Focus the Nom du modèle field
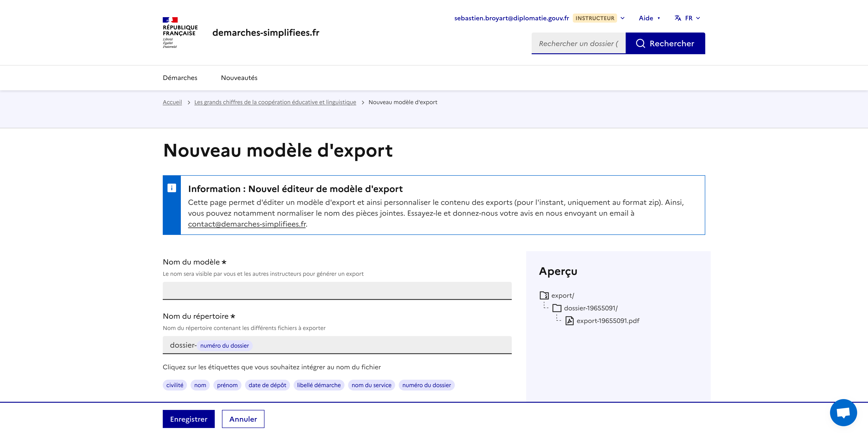Screen dimensions: 868x435 point(337,290)
